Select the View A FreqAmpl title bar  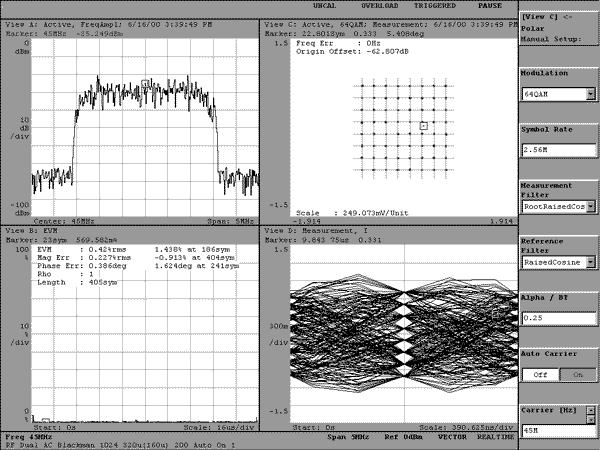[130, 24]
